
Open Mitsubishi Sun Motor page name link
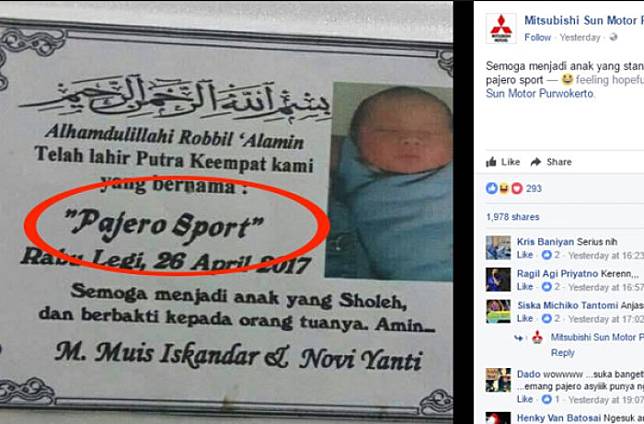click(x=584, y=20)
